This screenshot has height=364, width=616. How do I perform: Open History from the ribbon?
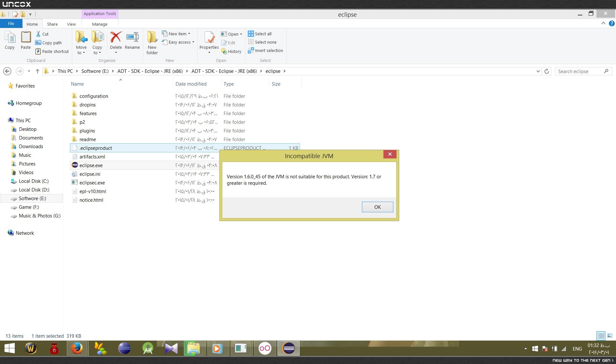231,51
